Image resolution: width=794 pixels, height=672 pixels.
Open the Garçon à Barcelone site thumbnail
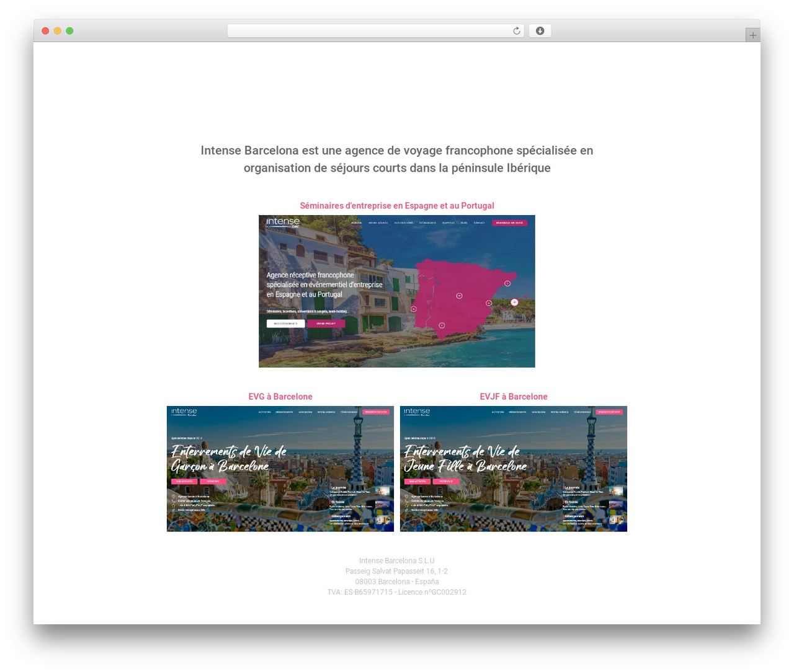(x=280, y=469)
